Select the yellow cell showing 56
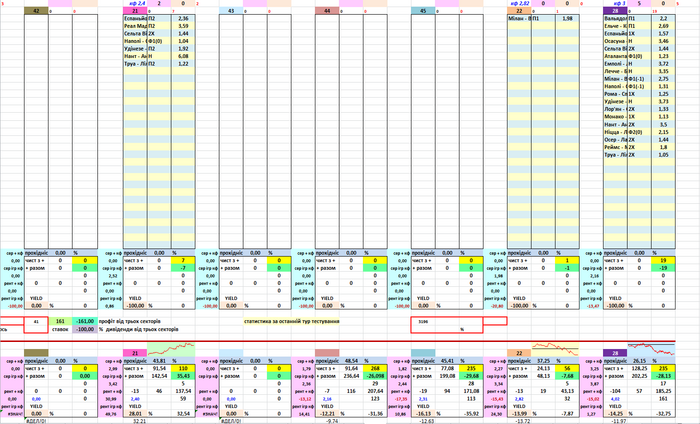The height and width of the screenshot is (424, 700). tap(567, 369)
